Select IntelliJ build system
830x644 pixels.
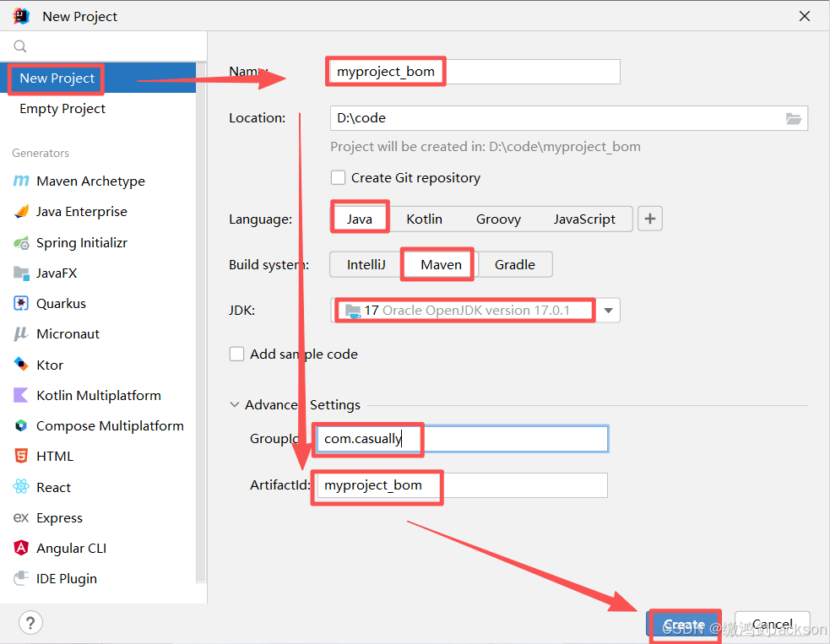(366, 264)
